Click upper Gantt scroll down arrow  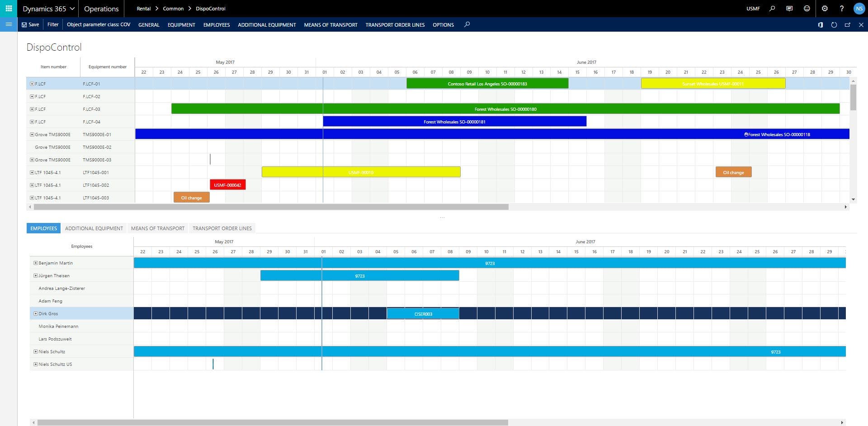tap(853, 199)
